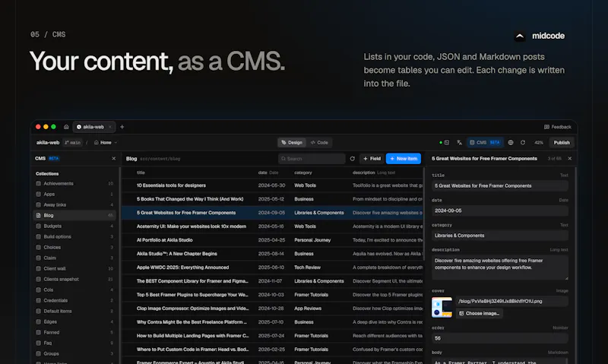Switch to Code mode
The image size is (608, 364).
319,143
